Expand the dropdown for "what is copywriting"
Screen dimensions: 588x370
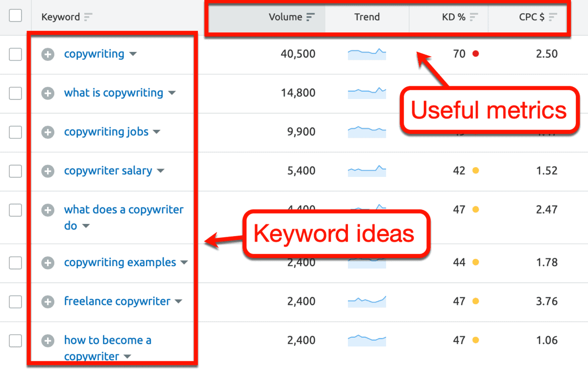point(172,93)
